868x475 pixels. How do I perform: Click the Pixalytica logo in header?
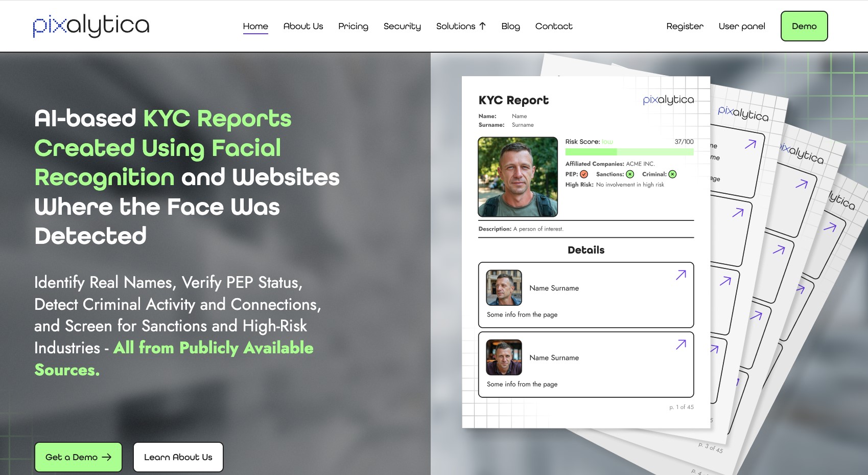coord(91,26)
